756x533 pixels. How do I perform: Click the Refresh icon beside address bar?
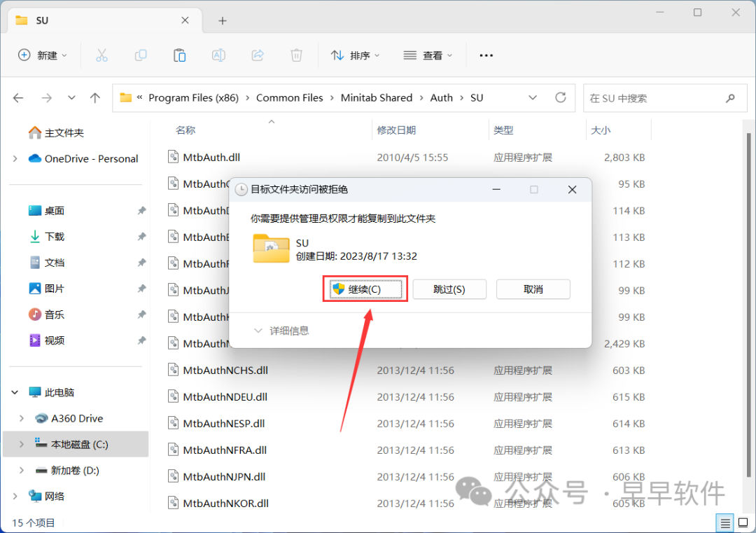click(560, 98)
